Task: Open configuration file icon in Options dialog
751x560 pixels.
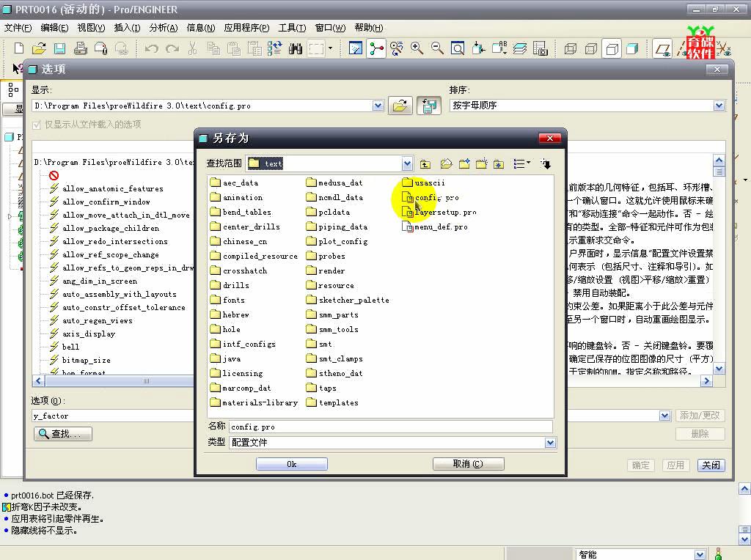Action: [x=400, y=106]
